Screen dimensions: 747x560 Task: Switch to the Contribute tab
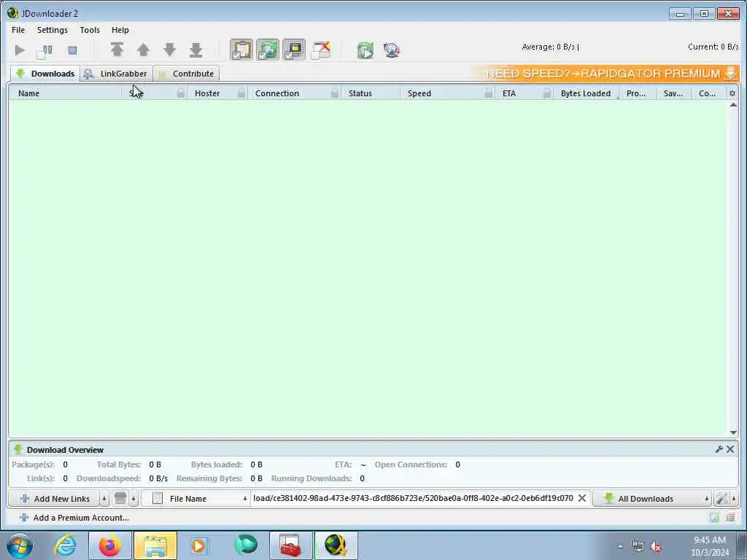pyautogui.click(x=187, y=74)
